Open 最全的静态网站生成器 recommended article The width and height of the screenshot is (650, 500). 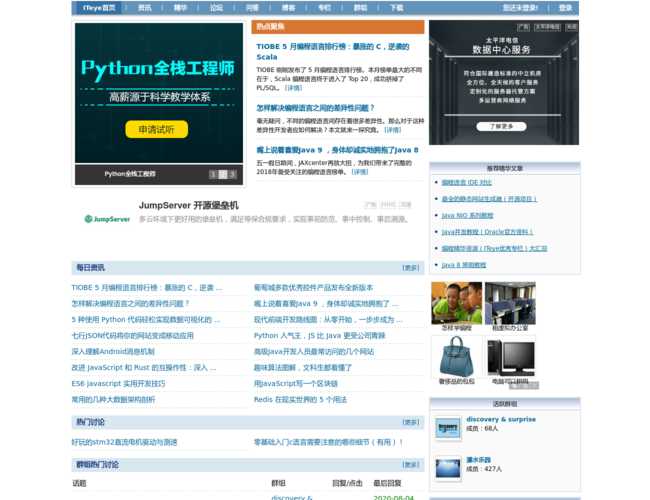[489, 199]
